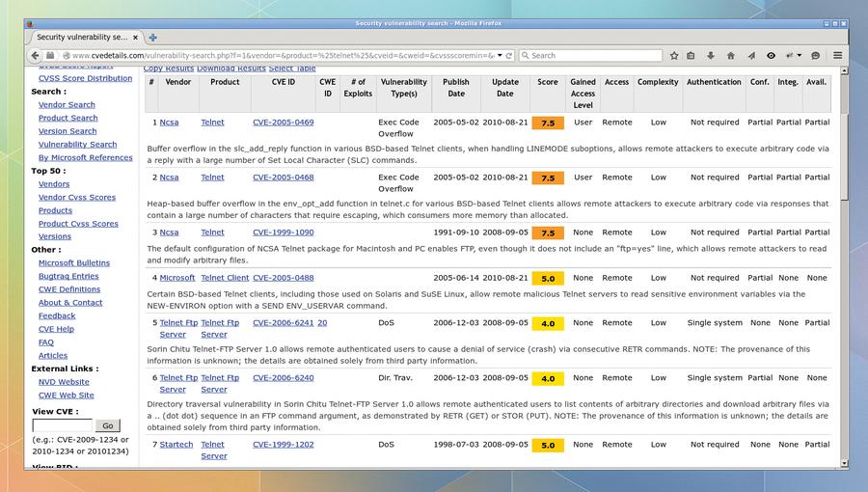The width and height of the screenshot is (868, 492).
Task: Reload the page with refresh icon
Action: click(x=508, y=55)
